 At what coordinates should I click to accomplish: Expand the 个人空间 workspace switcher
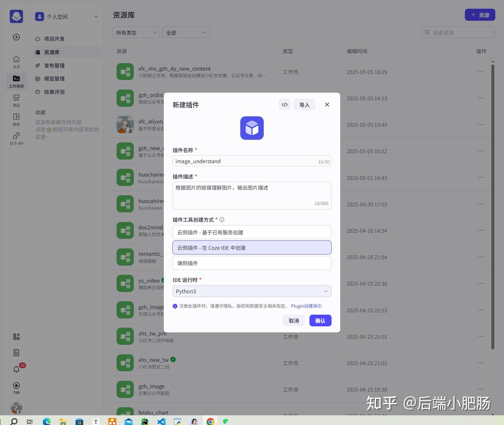[x=66, y=16]
